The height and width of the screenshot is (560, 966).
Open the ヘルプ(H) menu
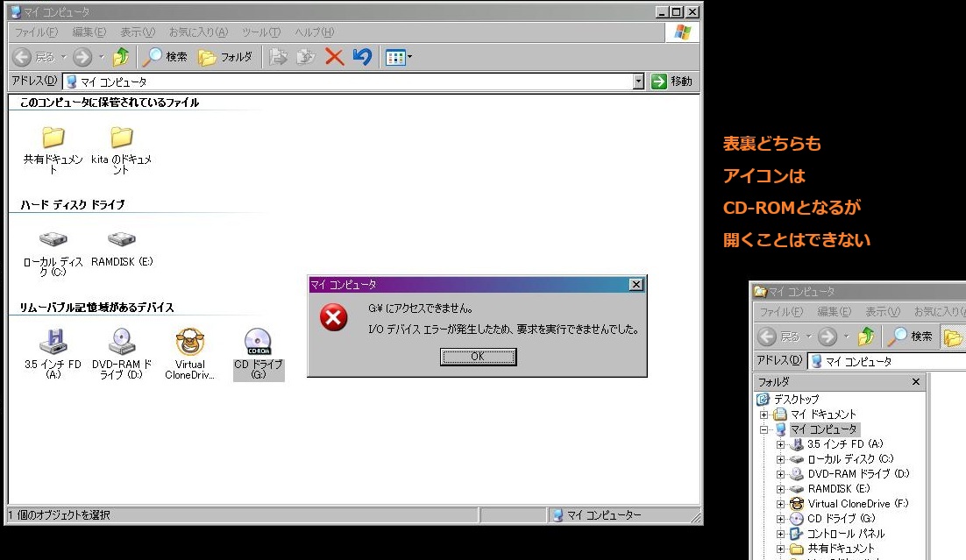click(x=314, y=32)
